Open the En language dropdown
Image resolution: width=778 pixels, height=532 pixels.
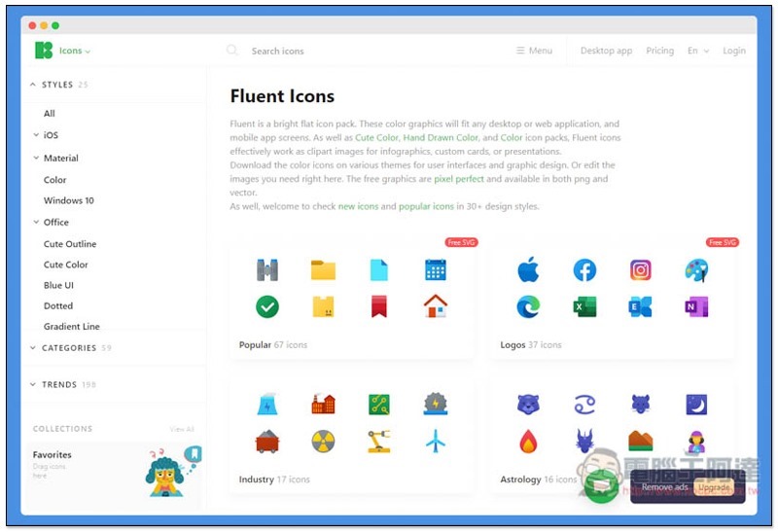tap(697, 51)
